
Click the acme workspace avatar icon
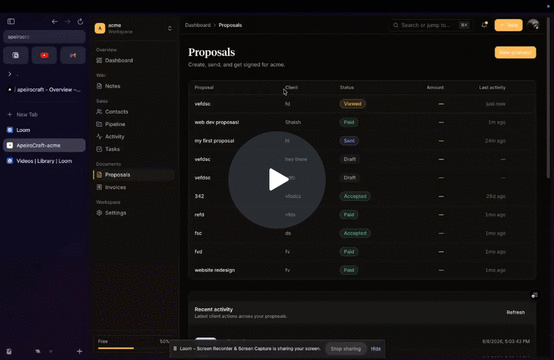100,28
